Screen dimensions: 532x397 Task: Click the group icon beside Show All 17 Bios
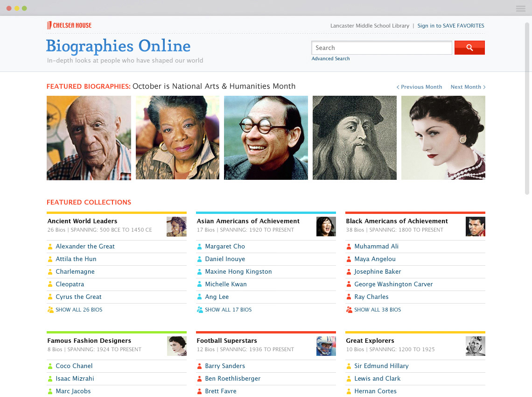point(200,310)
